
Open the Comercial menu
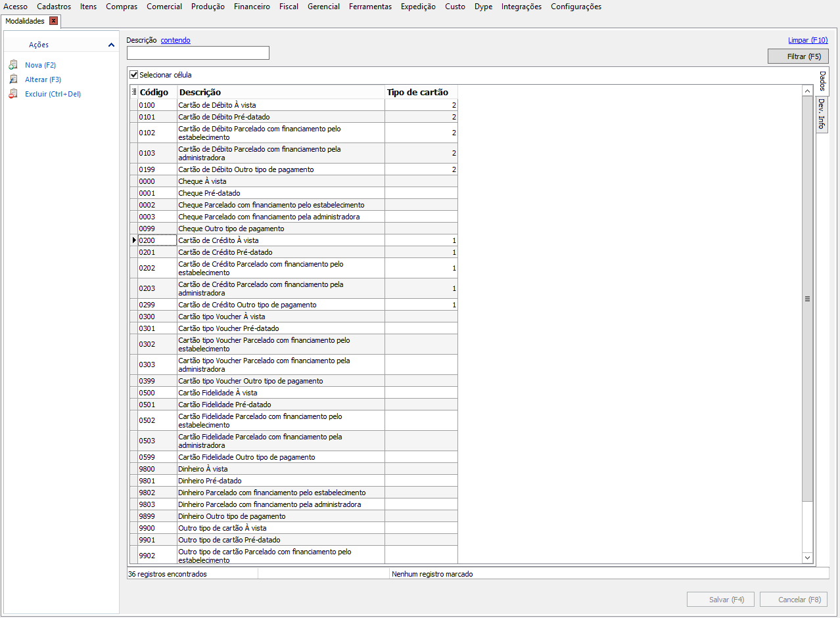(x=164, y=7)
